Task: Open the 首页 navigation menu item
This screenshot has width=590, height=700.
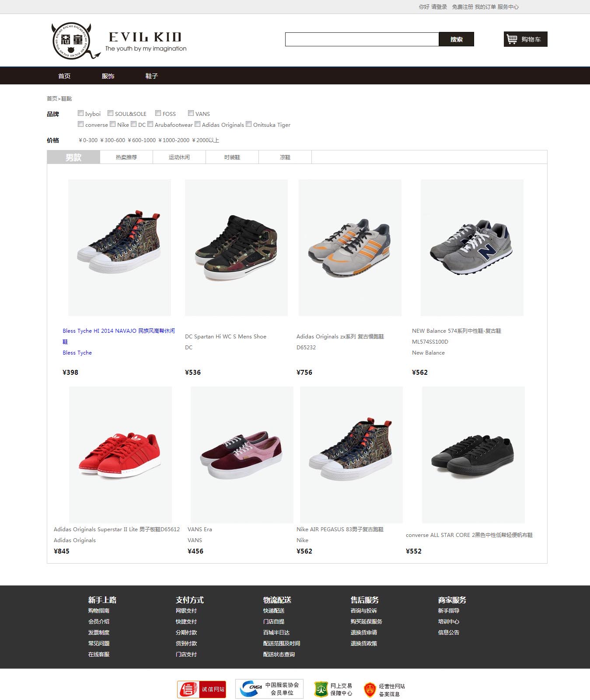Action: pyautogui.click(x=64, y=76)
